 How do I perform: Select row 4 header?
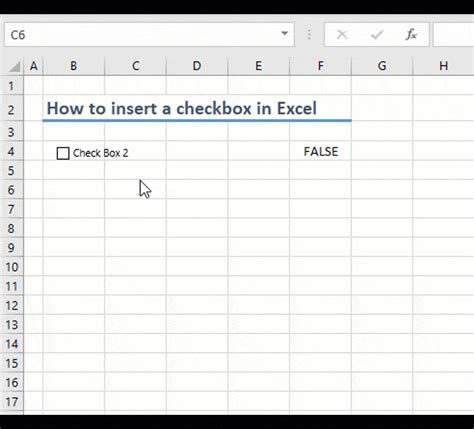[x=12, y=151]
